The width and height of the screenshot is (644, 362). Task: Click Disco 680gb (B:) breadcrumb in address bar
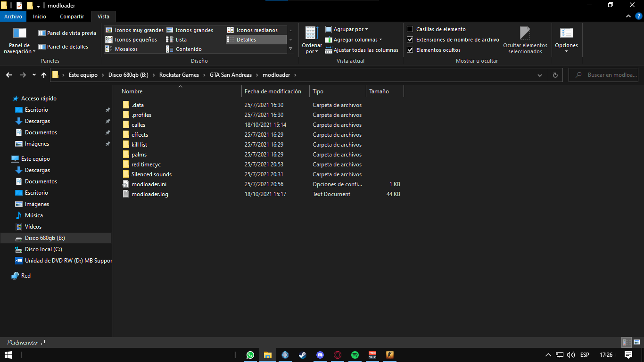[128, 75]
